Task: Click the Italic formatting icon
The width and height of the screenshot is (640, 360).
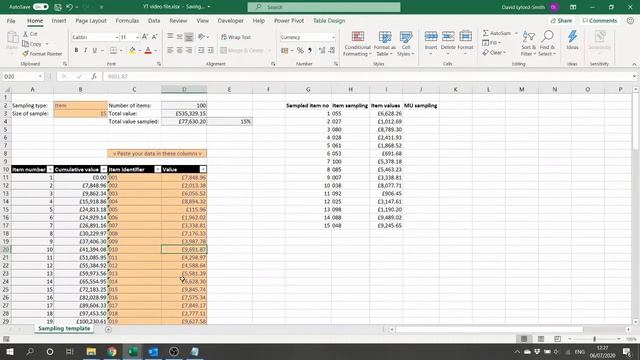Action: (85, 50)
